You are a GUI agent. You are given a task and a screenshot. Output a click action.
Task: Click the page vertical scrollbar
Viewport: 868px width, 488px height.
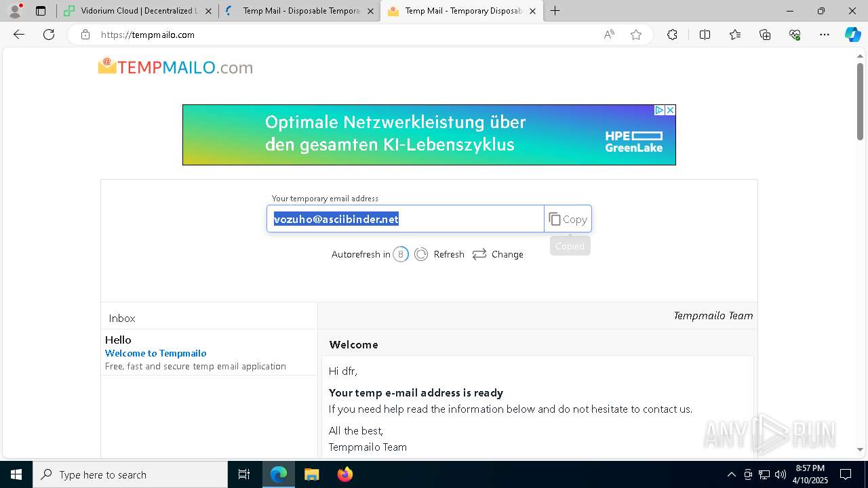[860, 102]
